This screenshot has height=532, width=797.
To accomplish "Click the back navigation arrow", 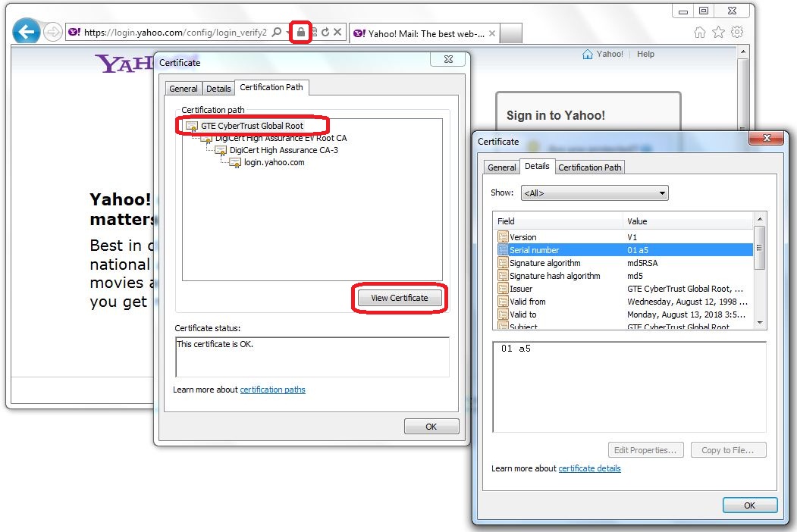I will [26, 32].
